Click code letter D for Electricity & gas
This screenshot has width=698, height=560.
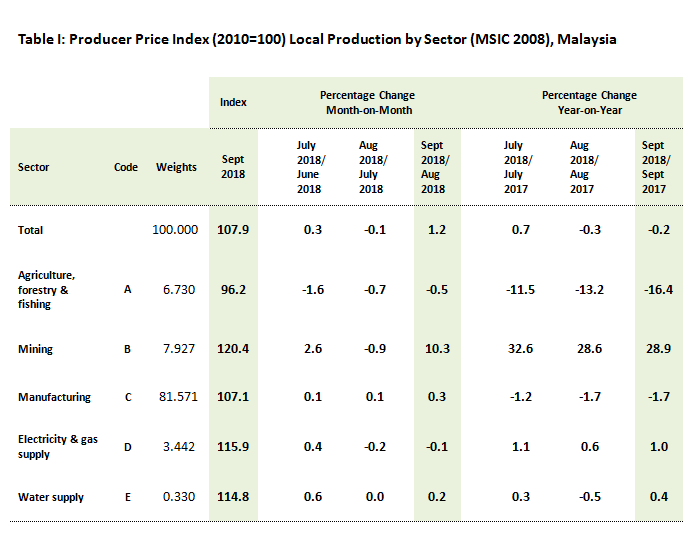click(x=127, y=446)
